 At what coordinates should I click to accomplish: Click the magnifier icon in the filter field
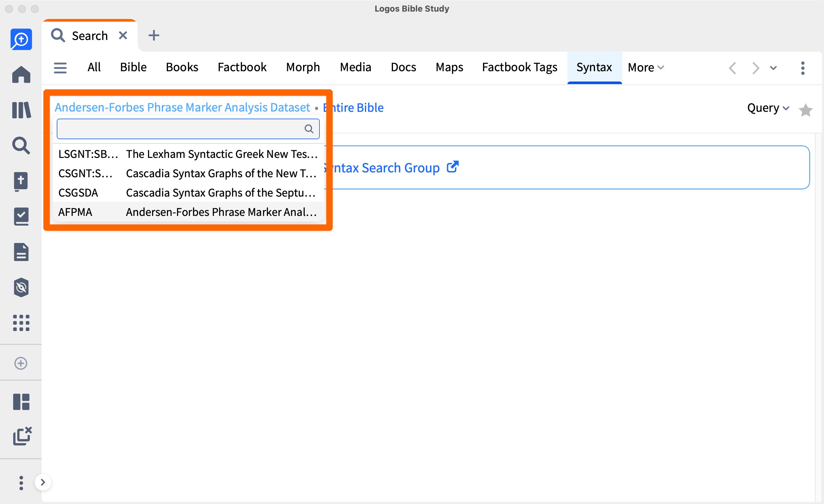(x=309, y=129)
